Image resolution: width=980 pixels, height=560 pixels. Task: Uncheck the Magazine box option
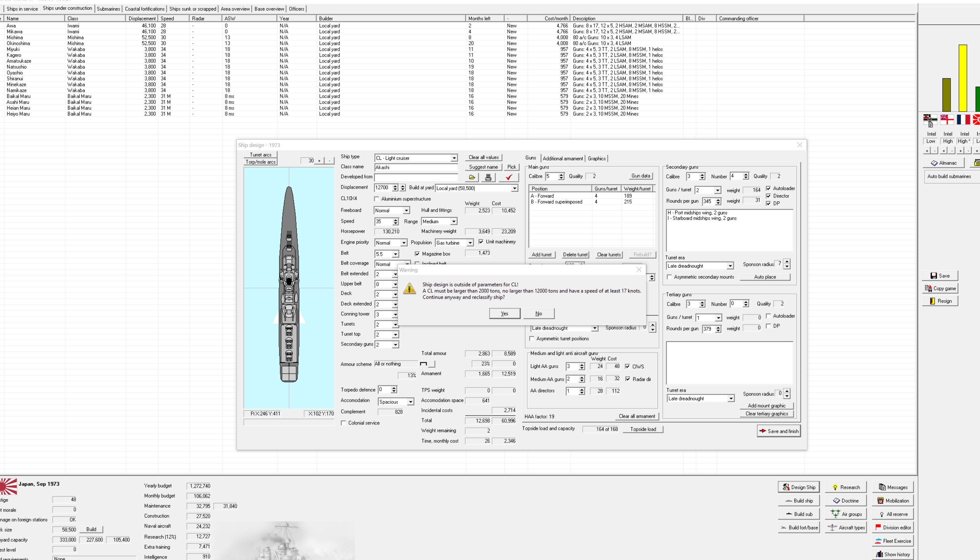point(417,254)
